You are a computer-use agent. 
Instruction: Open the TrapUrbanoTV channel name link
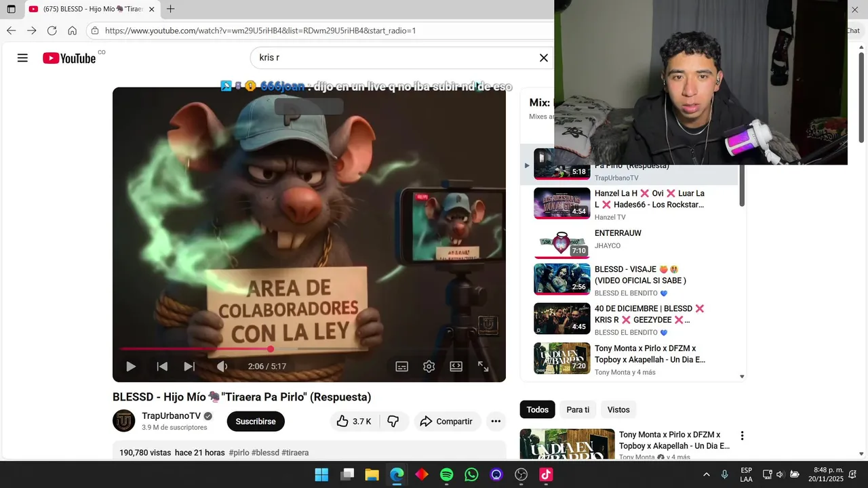(171, 415)
